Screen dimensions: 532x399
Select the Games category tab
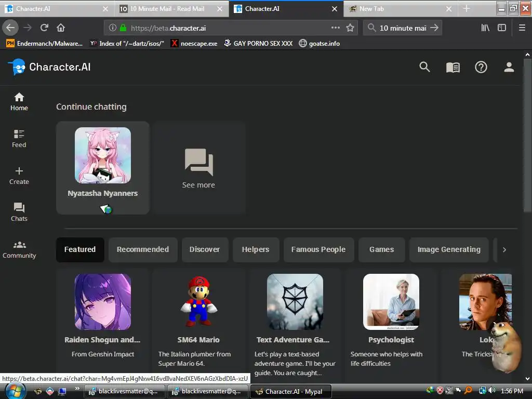pos(382,250)
